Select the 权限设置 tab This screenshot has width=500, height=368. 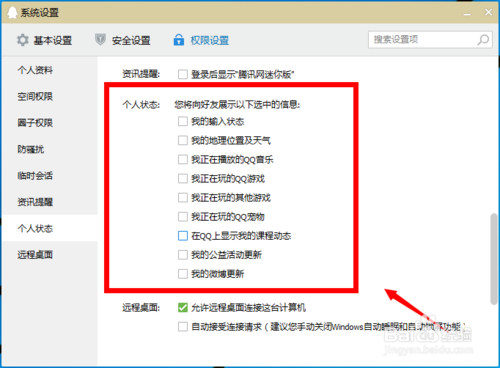point(201,40)
